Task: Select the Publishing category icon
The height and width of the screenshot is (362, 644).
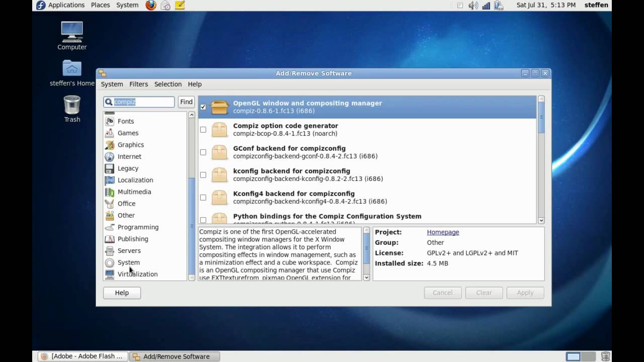Action: tap(109, 239)
